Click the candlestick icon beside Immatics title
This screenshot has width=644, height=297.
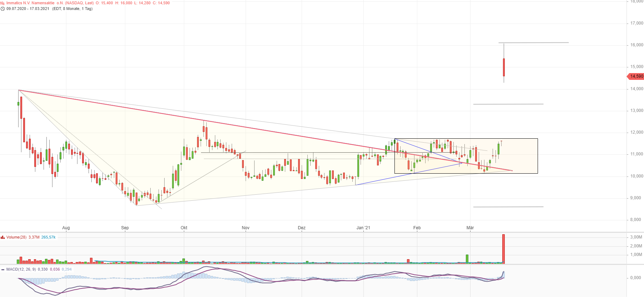3,3
